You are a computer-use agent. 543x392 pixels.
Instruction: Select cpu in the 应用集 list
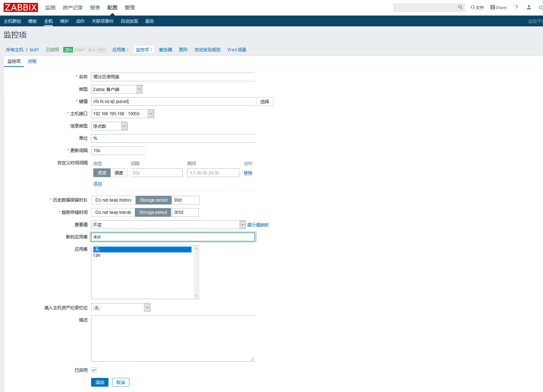(142, 255)
